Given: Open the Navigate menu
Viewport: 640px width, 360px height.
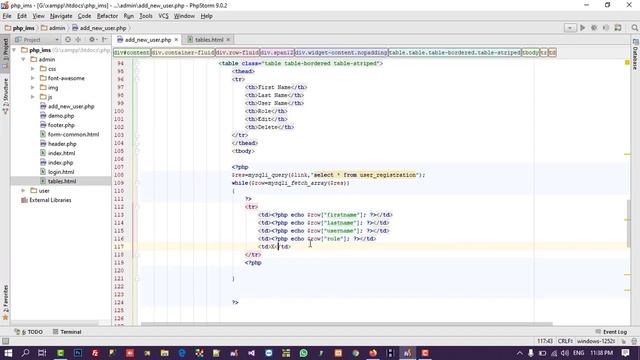Looking at the screenshot, I should pyautogui.click(x=61, y=16).
